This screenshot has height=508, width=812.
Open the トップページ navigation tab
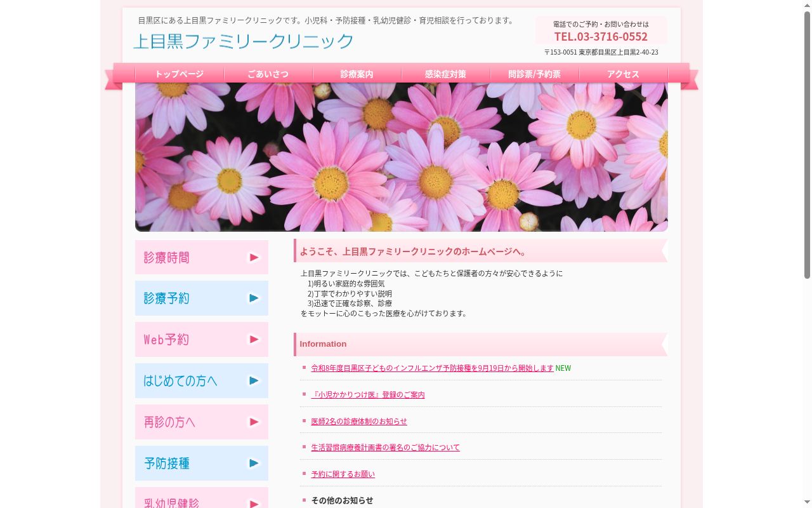180,74
